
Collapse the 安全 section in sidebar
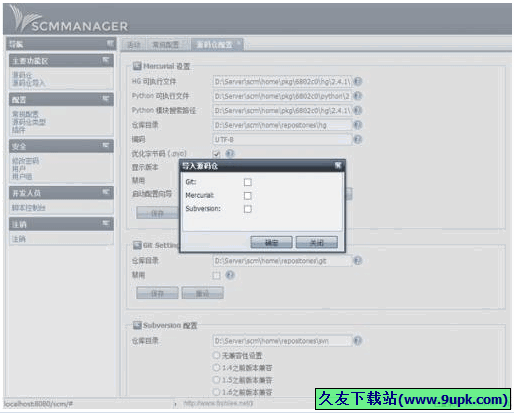tap(106, 146)
